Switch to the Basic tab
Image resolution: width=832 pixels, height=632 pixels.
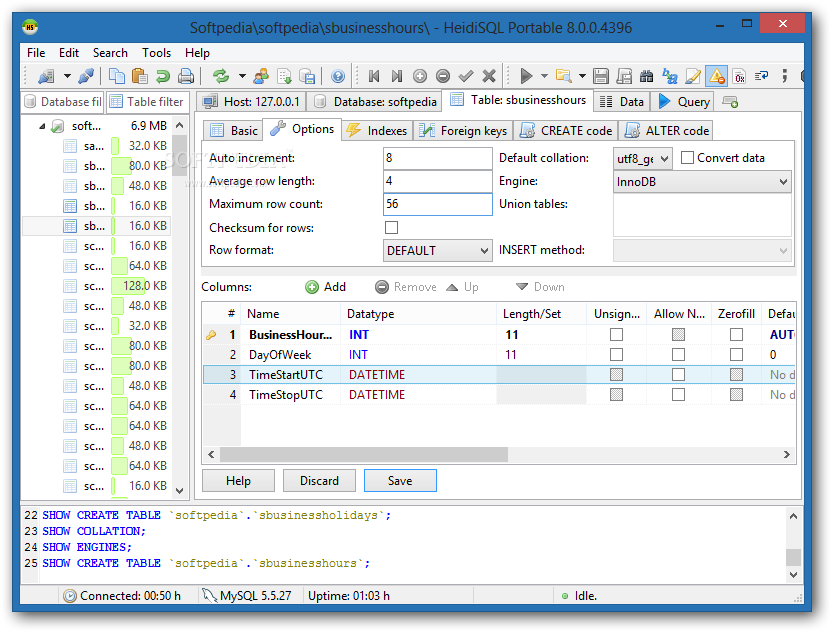[234, 131]
